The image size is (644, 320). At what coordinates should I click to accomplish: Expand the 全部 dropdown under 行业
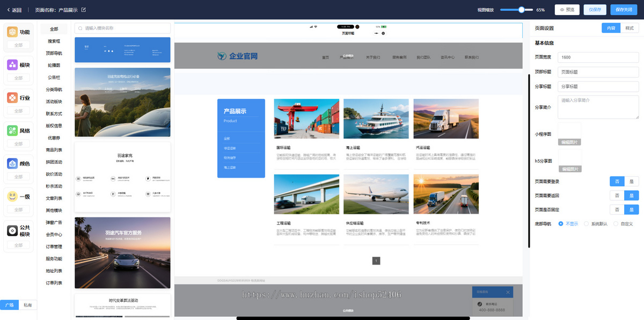pos(19,111)
